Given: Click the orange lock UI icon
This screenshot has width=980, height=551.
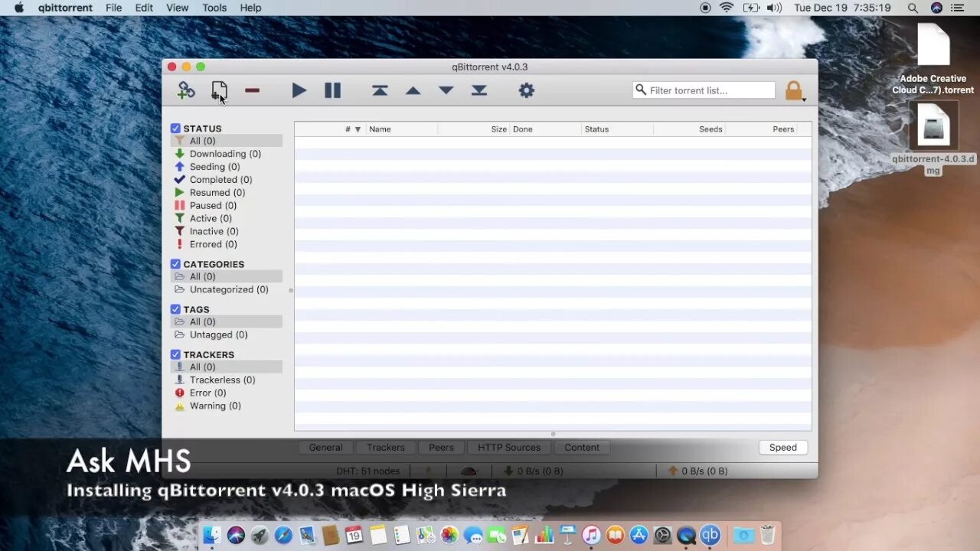Looking at the screenshot, I should point(794,91).
